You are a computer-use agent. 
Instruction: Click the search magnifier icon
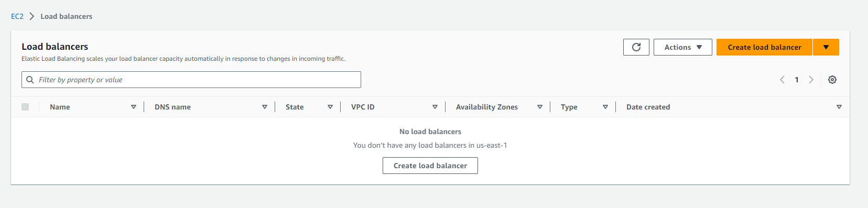(30, 80)
